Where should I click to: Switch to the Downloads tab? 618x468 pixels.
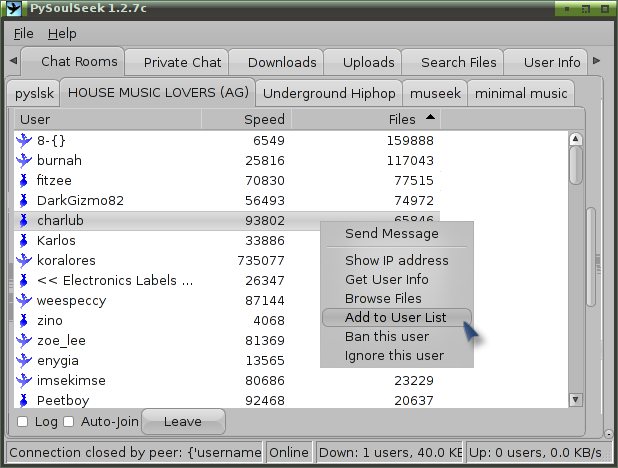pyautogui.click(x=276, y=62)
